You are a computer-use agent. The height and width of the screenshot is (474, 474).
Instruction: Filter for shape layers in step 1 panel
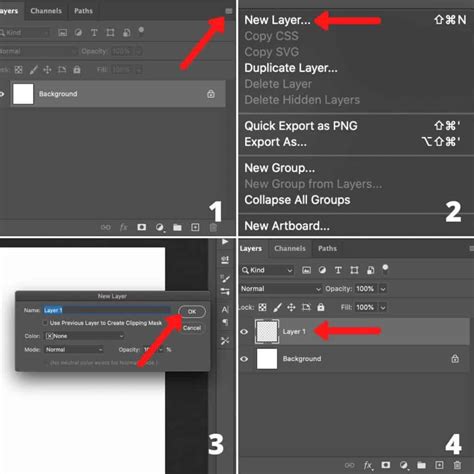(110, 32)
